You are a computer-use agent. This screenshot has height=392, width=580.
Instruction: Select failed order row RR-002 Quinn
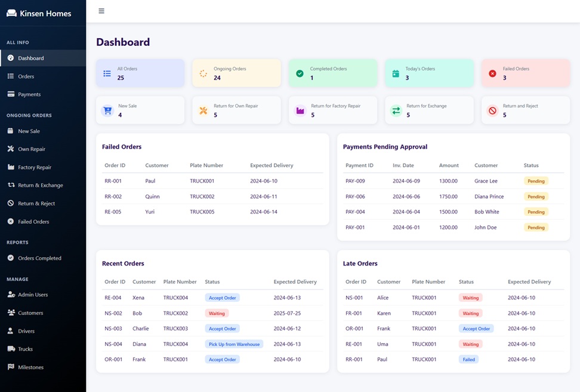tap(212, 196)
